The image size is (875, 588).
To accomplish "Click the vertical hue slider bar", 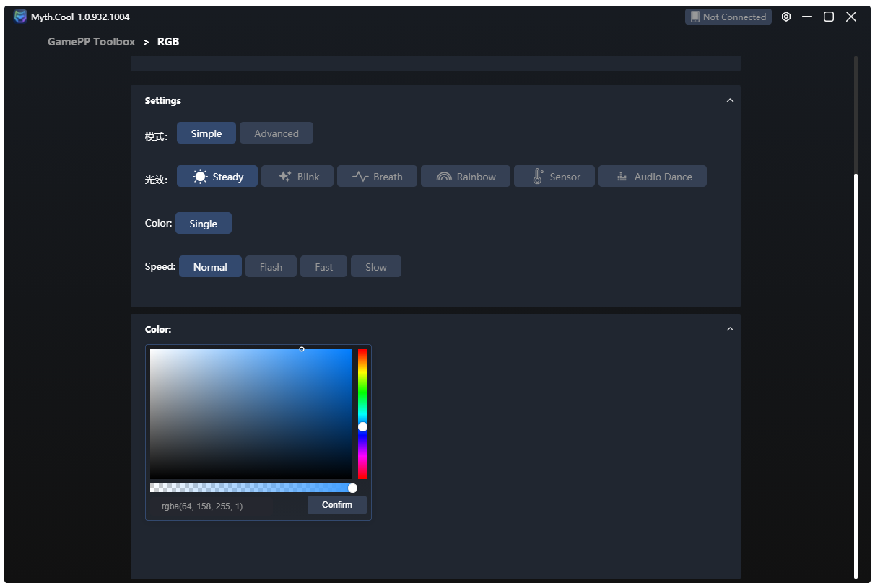I will point(362,390).
